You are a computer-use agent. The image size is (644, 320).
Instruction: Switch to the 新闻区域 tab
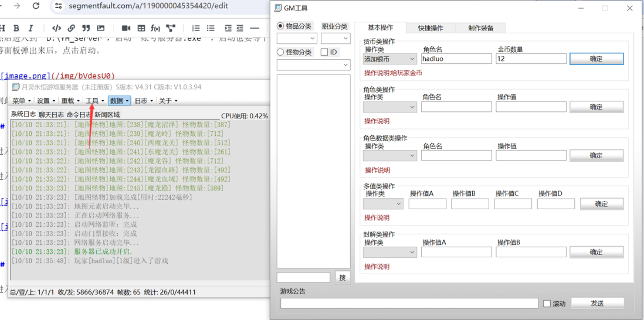[x=107, y=115]
